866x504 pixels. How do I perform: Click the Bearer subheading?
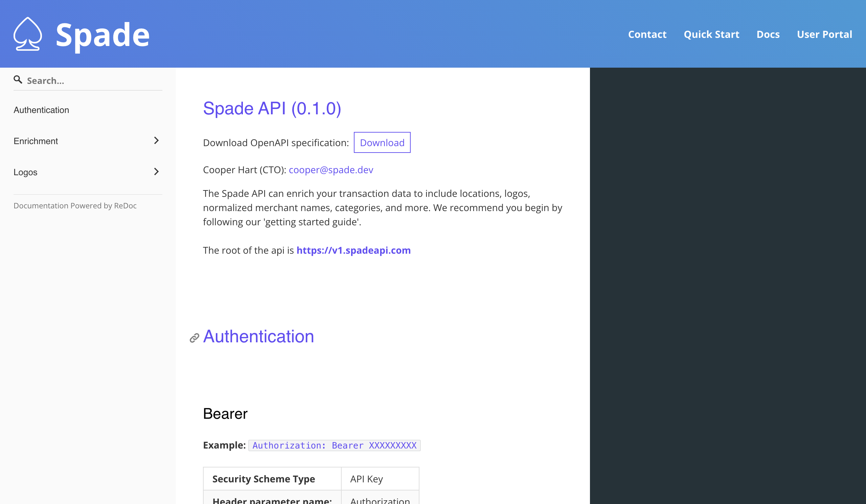click(225, 414)
